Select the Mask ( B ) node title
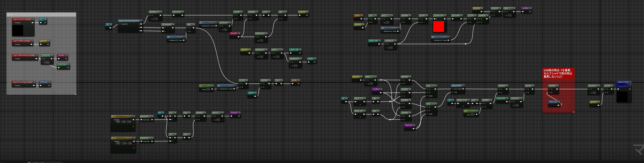644x163 pixels. tap(359, 111)
